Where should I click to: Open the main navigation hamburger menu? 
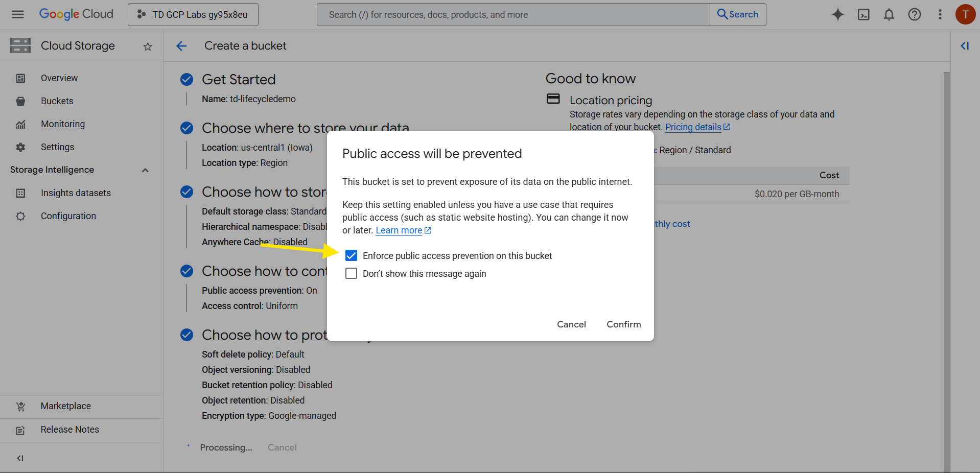18,14
